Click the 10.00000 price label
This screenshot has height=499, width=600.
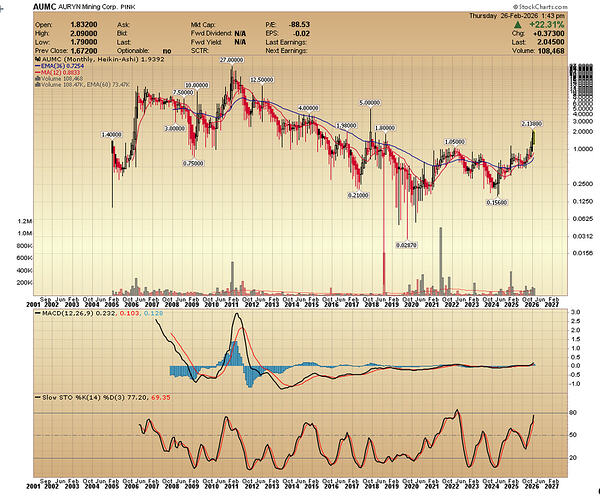(x=197, y=85)
